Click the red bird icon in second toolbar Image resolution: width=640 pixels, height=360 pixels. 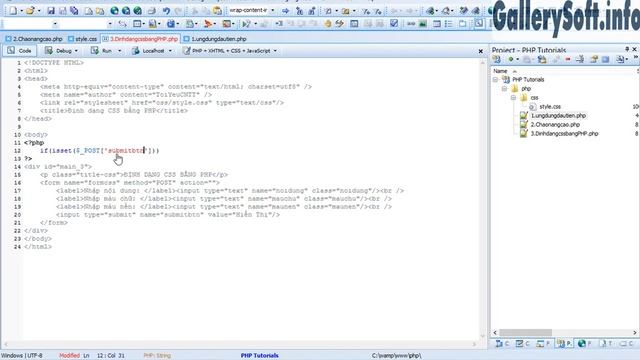[208, 24]
